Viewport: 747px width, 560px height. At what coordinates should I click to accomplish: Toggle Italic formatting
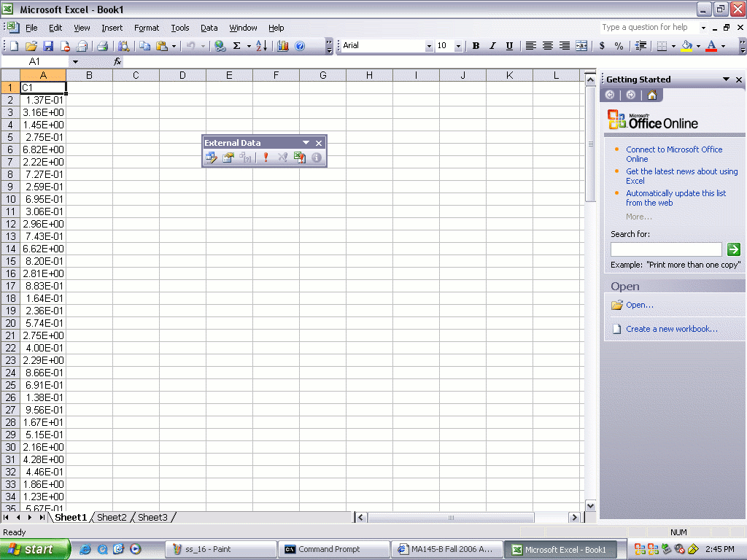(x=492, y=46)
